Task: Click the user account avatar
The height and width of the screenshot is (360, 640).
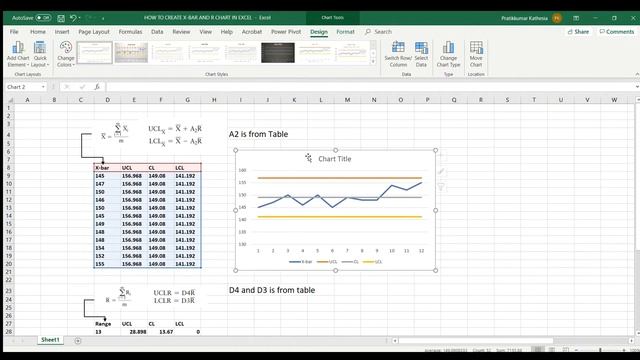Action: click(x=556, y=18)
